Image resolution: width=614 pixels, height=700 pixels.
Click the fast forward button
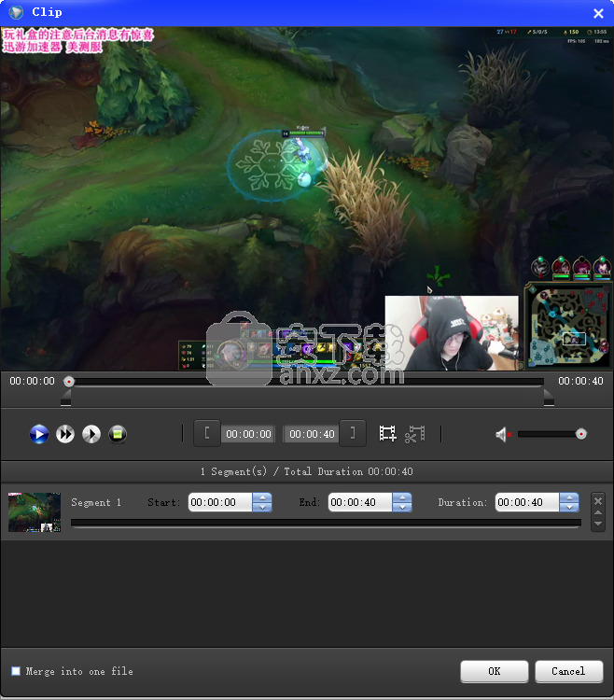tap(65, 434)
